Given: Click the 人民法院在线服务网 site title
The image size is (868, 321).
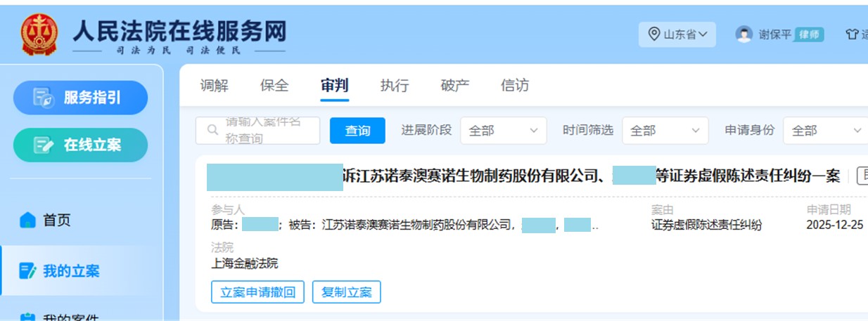Looking at the screenshot, I should pyautogui.click(x=179, y=30).
